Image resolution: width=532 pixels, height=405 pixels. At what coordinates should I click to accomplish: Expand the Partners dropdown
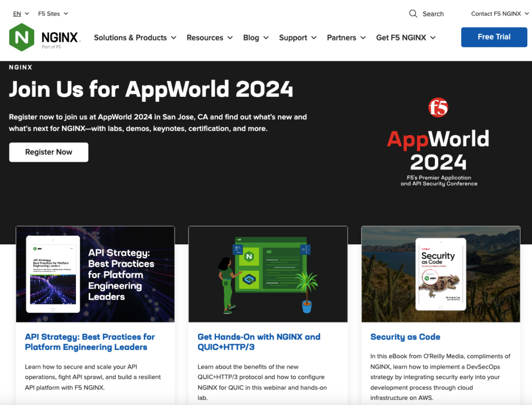pyautogui.click(x=346, y=37)
